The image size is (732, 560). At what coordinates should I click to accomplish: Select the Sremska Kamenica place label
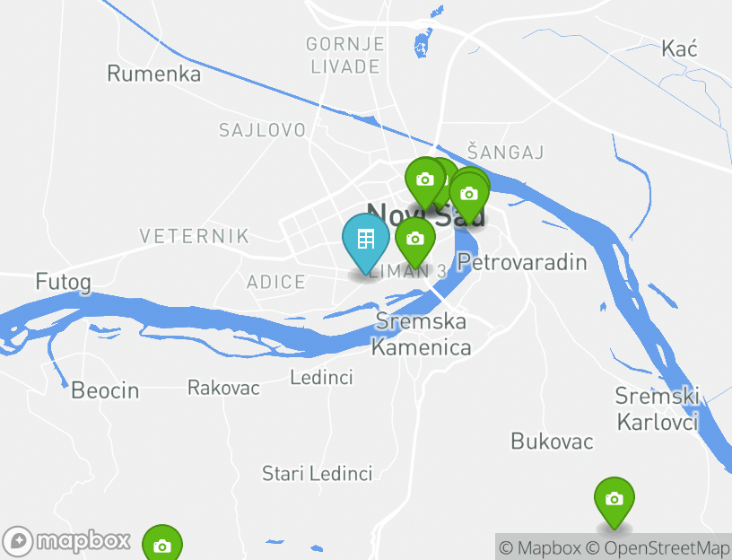point(421,335)
